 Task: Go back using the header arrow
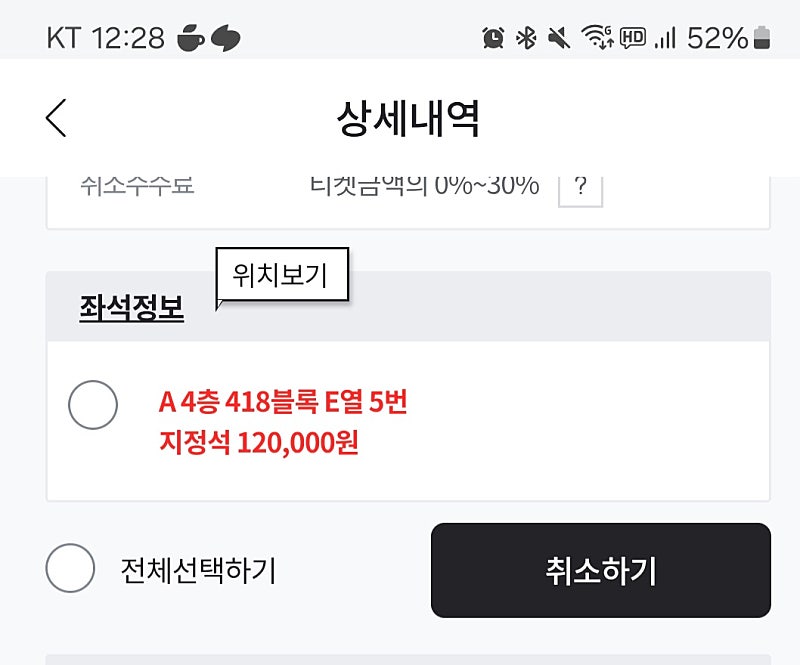click(x=56, y=118)
